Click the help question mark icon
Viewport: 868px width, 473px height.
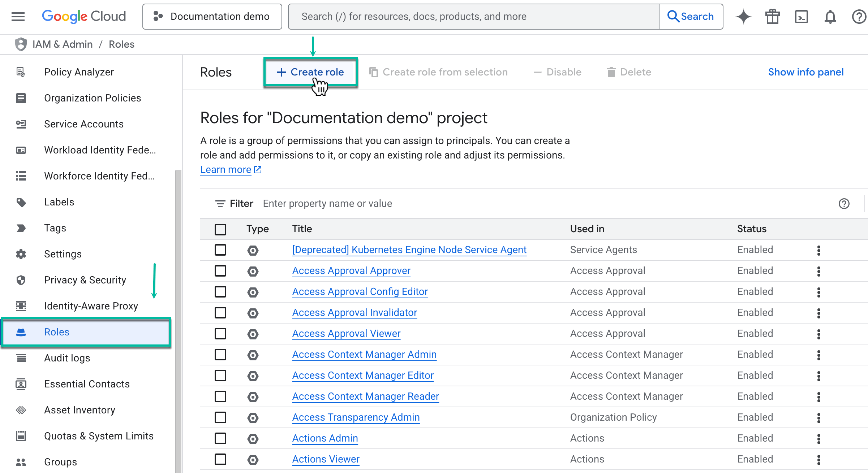[x=859, y=16]
